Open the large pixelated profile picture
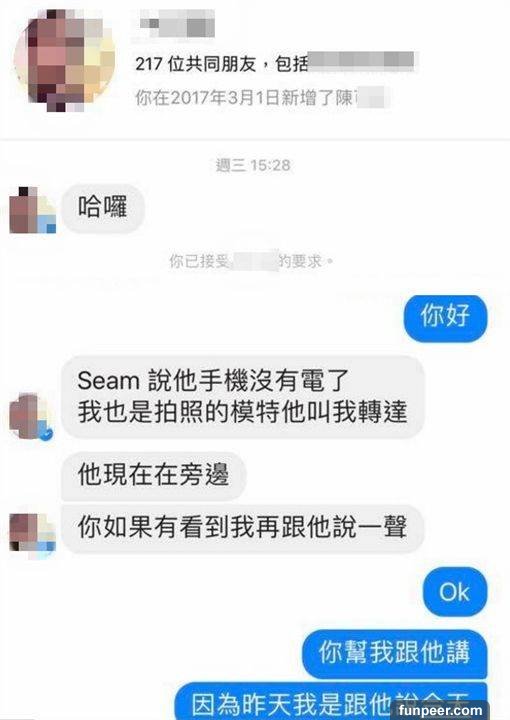The height and width of the screenshot is (720, 510). pos(64,59)
